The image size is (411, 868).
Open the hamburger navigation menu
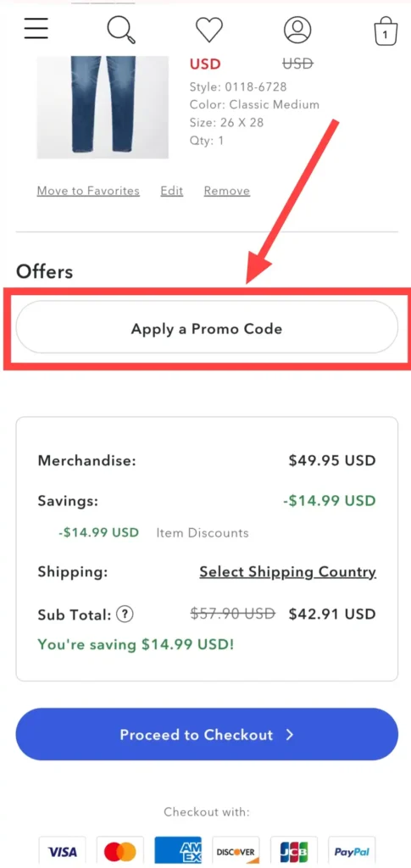tap(36, 28)
